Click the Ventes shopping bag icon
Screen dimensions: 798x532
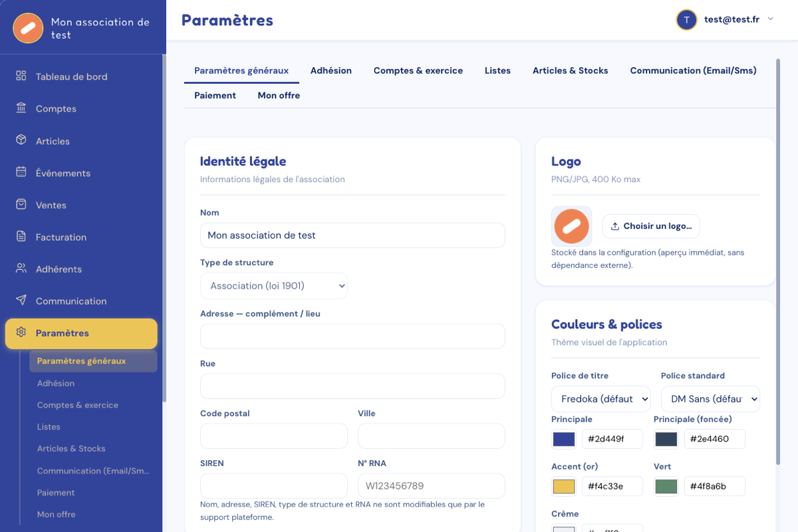21,204
